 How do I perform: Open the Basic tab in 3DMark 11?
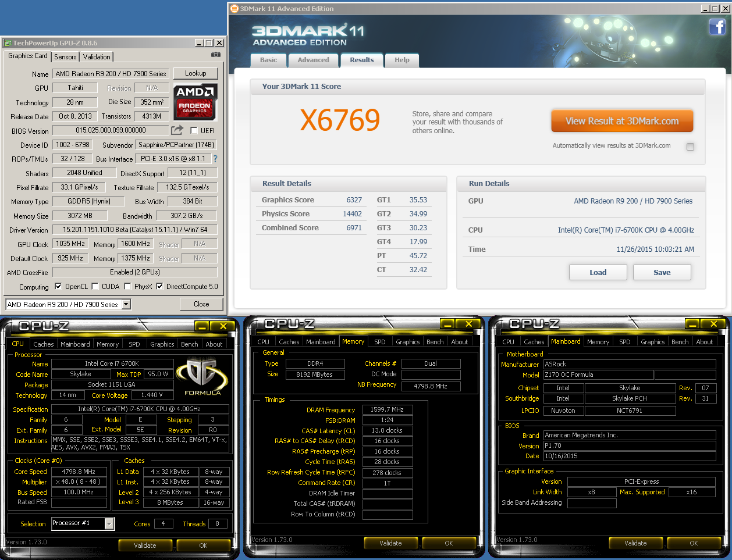[269, 60]
